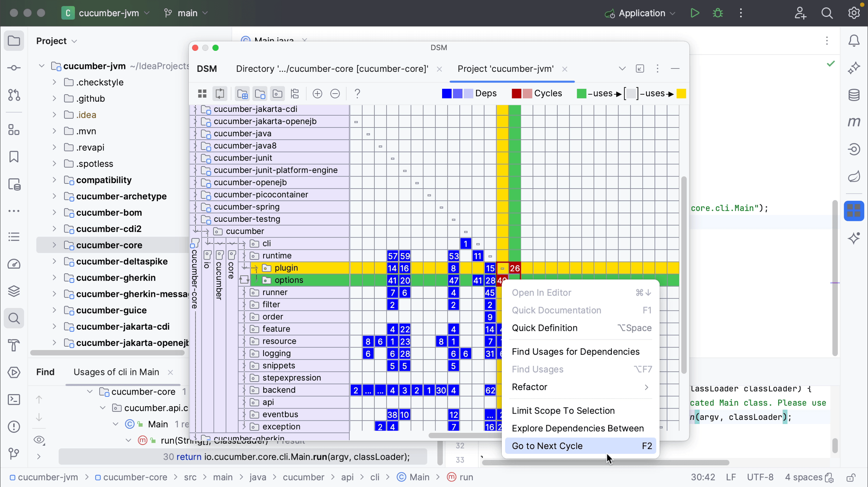Expand the .github folder node
Image resolution: width=868 pixels, height=487 pixels.
(x=54, y=98)
